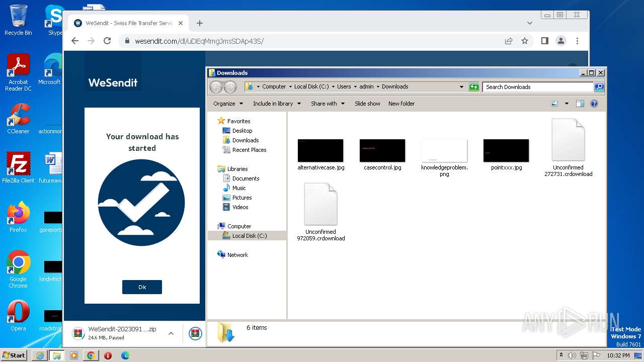644x362 pixels.
Task: Click Ok on download started dialog
Action: point(142,287)
